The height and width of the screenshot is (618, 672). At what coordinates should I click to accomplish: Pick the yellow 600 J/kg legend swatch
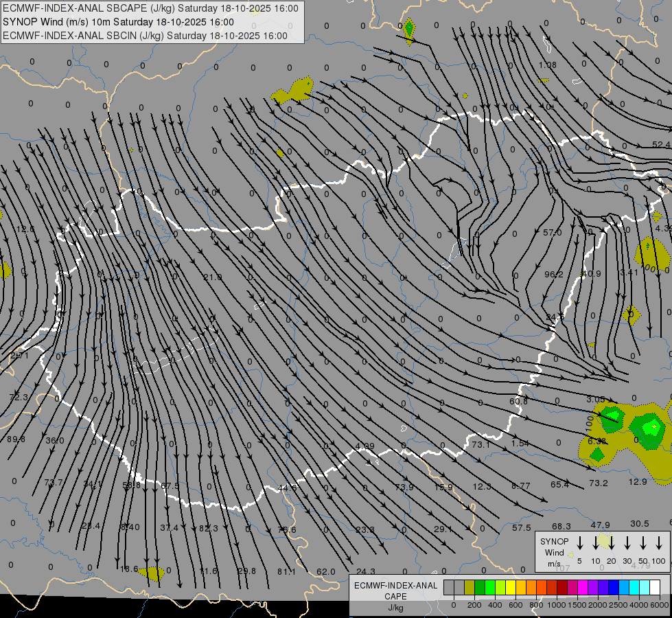(x=511, y=587)
